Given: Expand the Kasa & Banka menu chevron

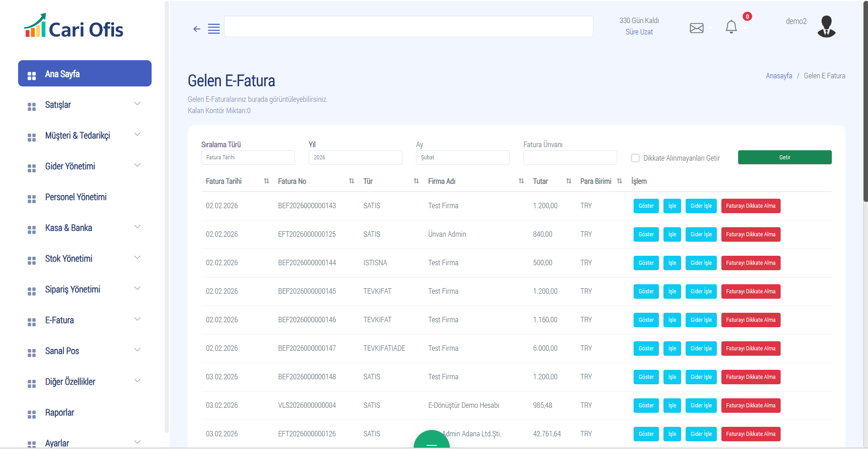Looking at the screenshot, I should [137, 227].
